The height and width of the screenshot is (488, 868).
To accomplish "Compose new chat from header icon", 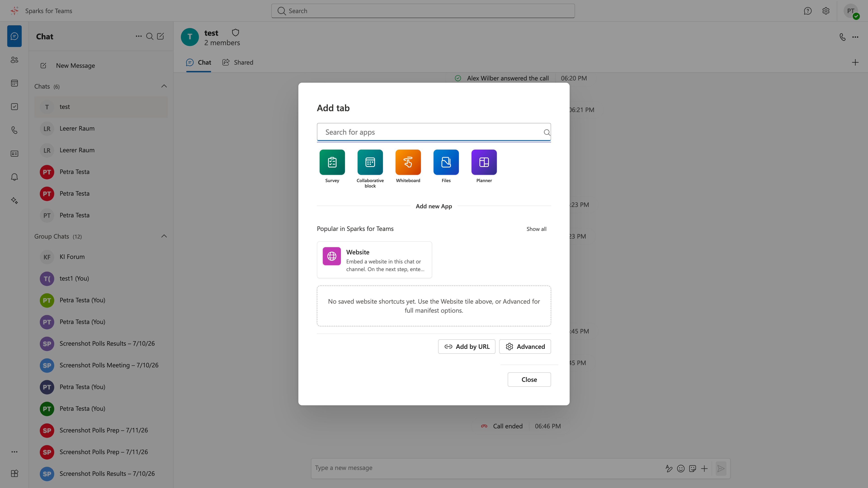I will click(160, 36).
